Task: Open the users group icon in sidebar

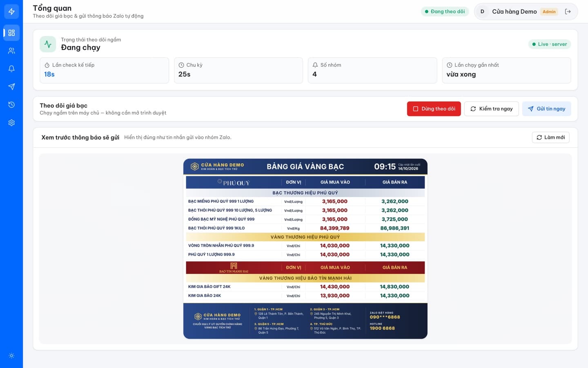Action: coord(11,51)
